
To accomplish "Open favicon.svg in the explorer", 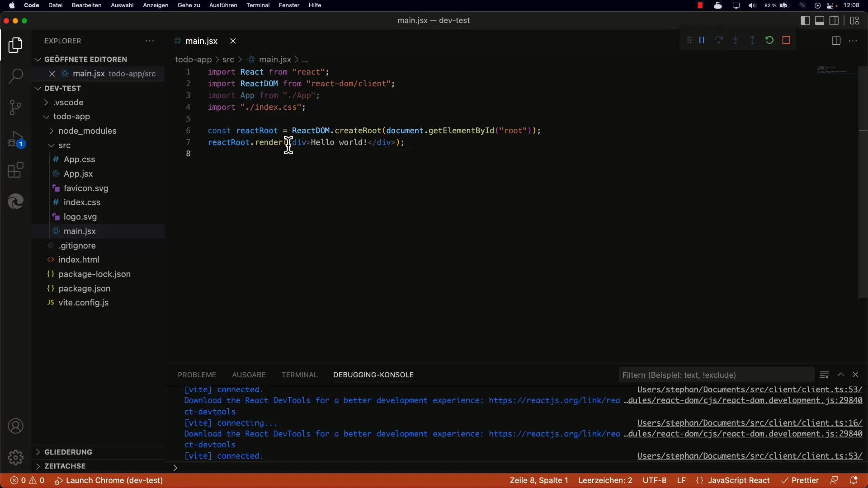I will tap(85, 188).
